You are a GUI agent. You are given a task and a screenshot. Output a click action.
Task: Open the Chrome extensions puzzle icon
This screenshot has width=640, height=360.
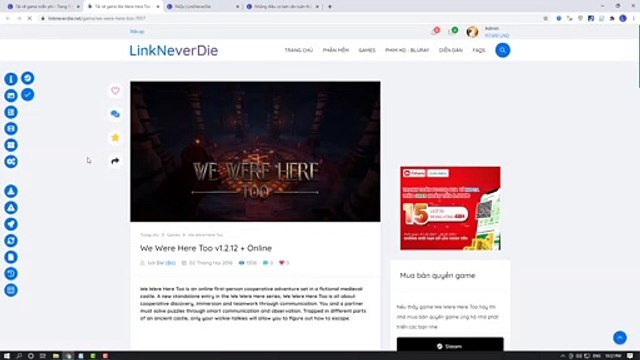tap(612, 18)
